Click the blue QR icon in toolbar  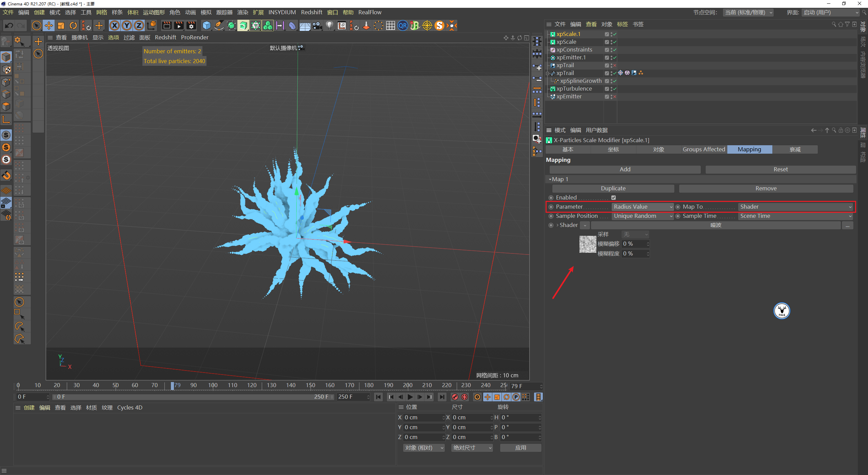(403, 25)
